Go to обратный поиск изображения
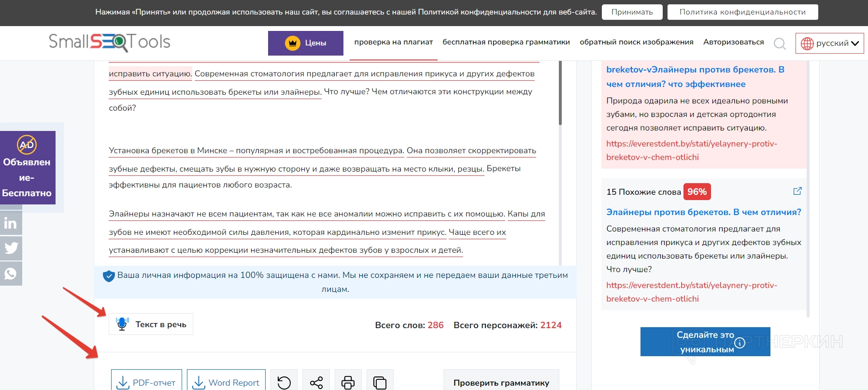 click(636, 42)
